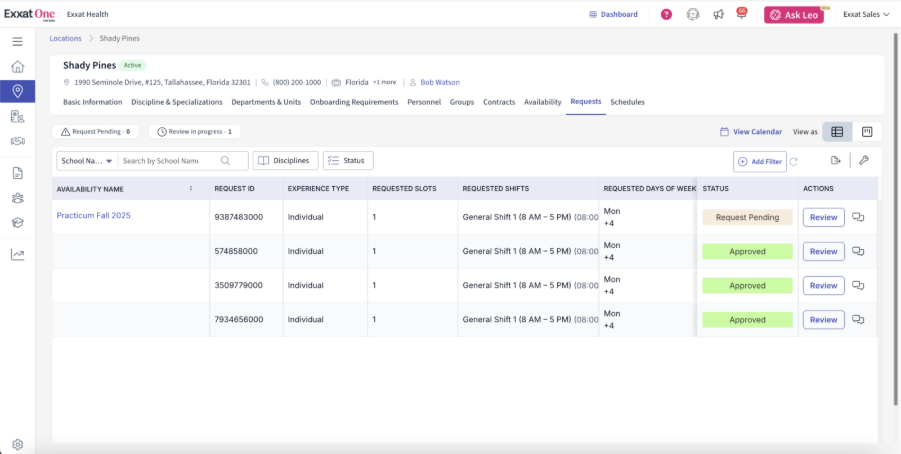Click the refresh icon beside Add Filter
The image size is (901, 454).
pyautogui.click(x=794, y=161)
